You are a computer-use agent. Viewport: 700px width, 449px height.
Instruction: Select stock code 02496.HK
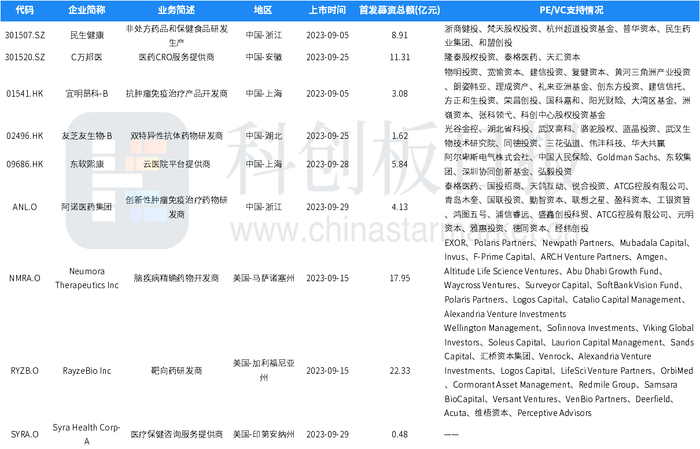click(25, 136)
